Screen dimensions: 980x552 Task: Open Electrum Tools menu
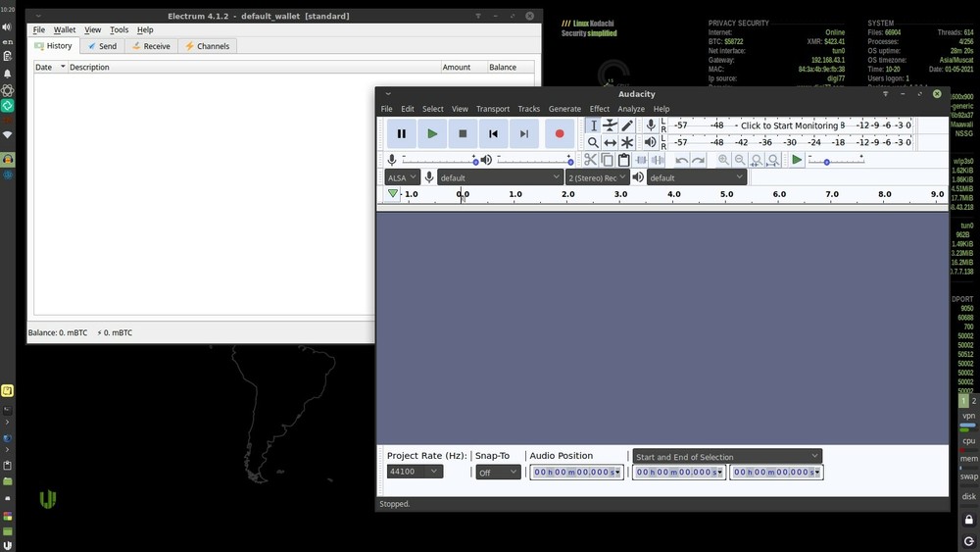pos(119,29)
